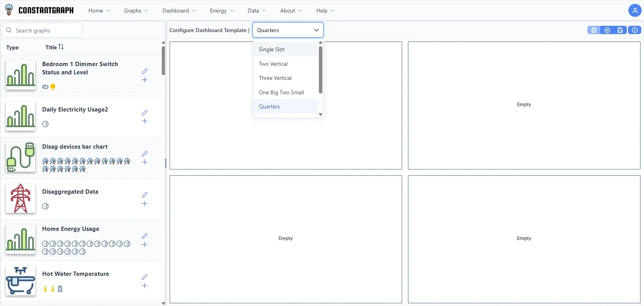644x306 pixels.
Task: Click the template list scrollbar down arrow
Action: point(320,115)
